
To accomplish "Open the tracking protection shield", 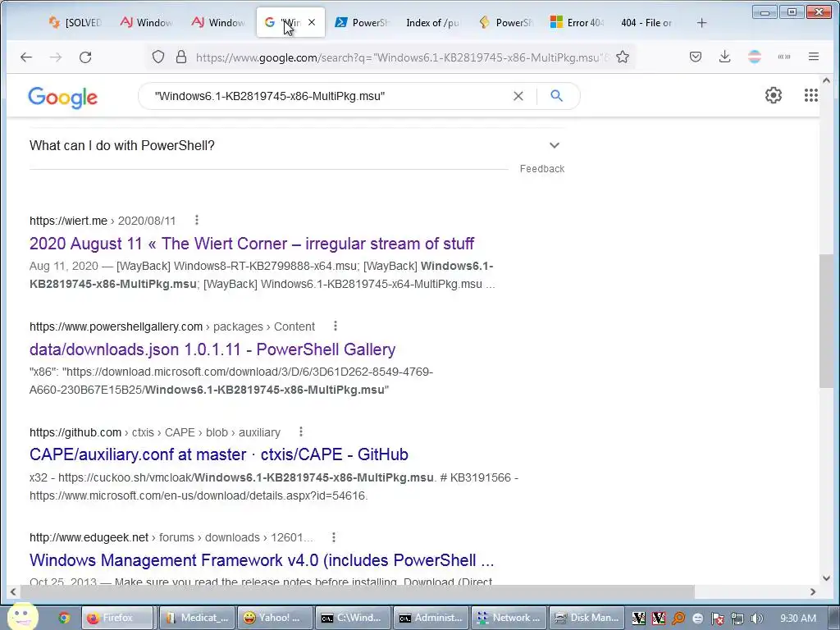I will coord(158,57).
